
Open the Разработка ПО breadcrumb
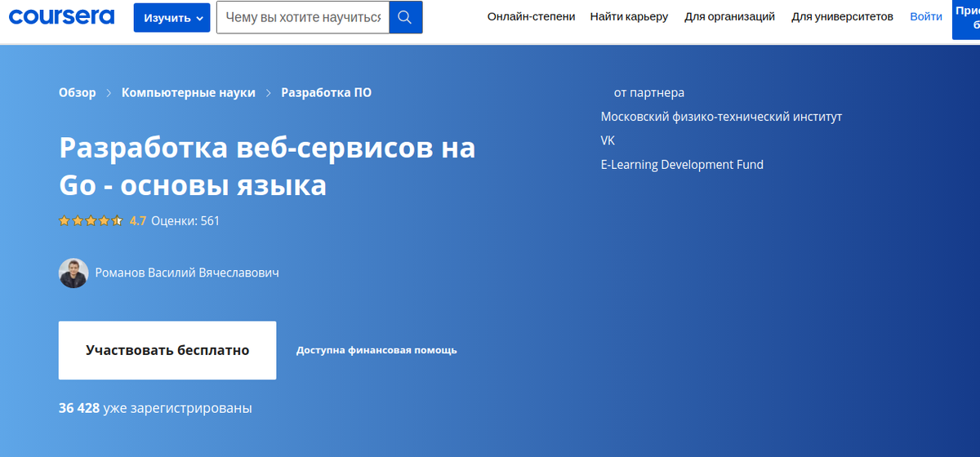327,93
